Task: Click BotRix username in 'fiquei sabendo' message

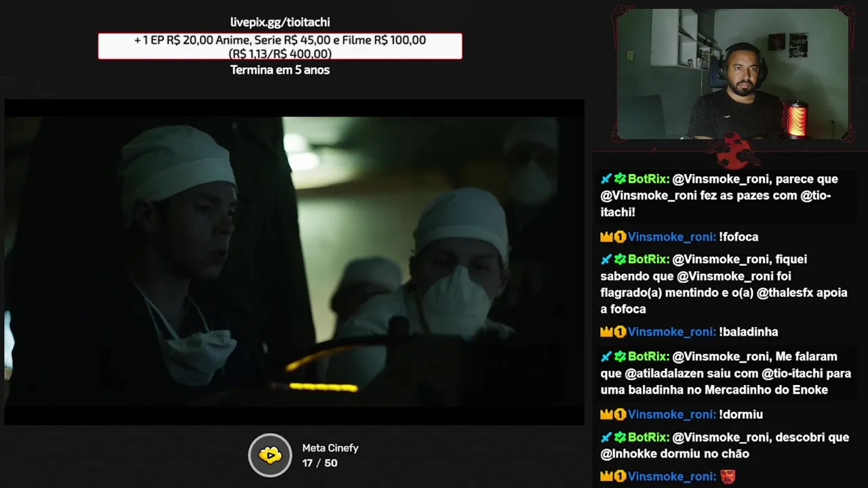Action: click(649, 260)
